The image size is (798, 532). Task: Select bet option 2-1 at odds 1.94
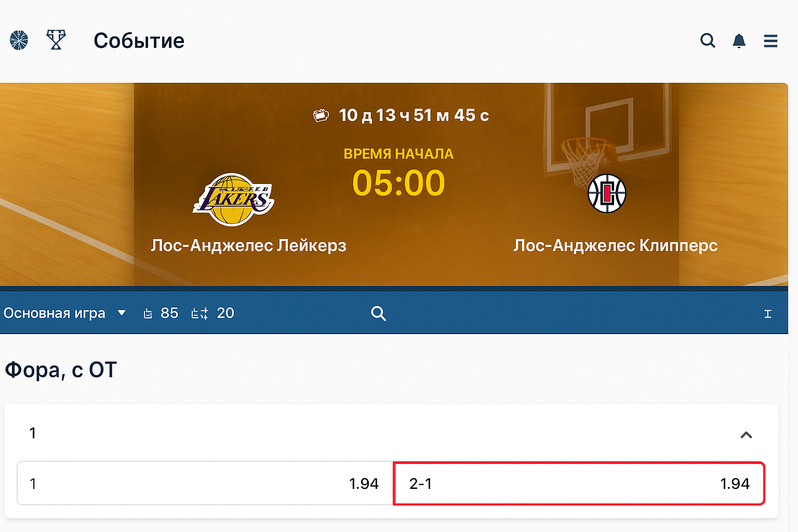(579, 483)
